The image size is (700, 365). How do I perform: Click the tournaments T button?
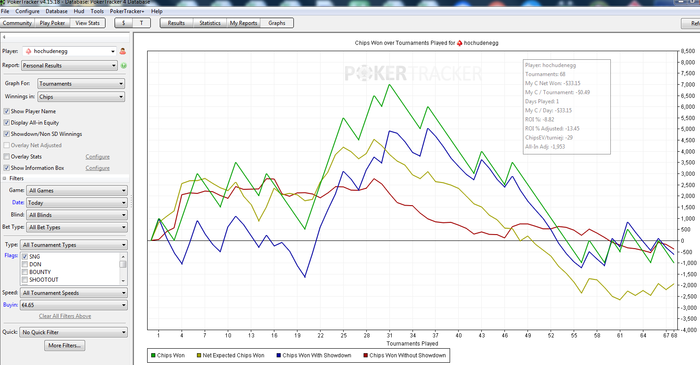click(142, 23)
